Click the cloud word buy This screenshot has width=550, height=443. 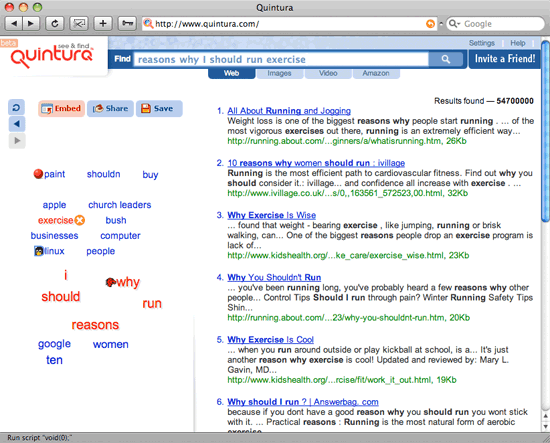(x=150, y=175)
